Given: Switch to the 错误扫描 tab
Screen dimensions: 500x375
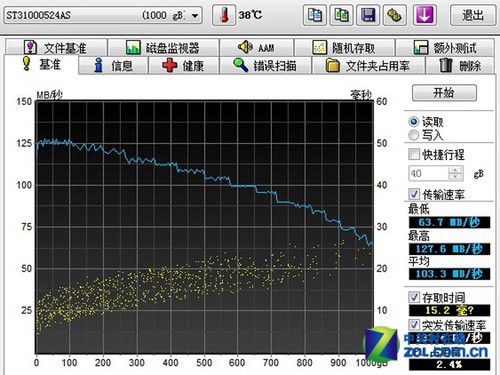Looking at the screenshot, I should click(265, 65).
